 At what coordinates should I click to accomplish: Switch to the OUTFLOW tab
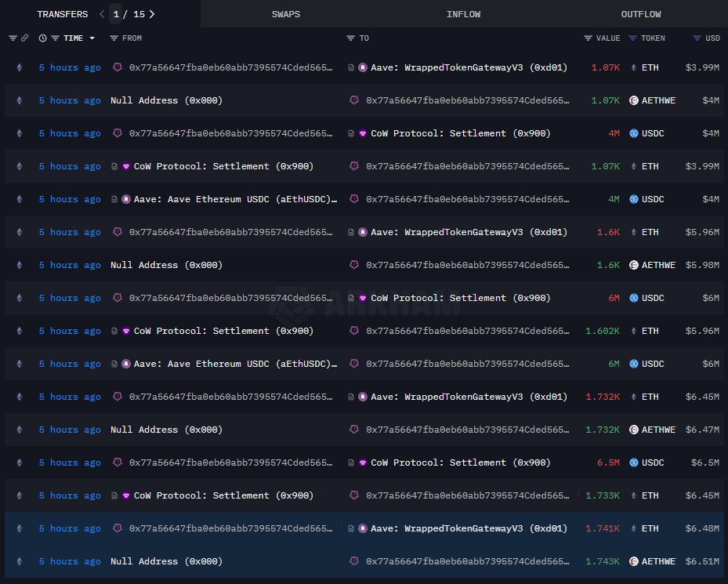(641, 14)
